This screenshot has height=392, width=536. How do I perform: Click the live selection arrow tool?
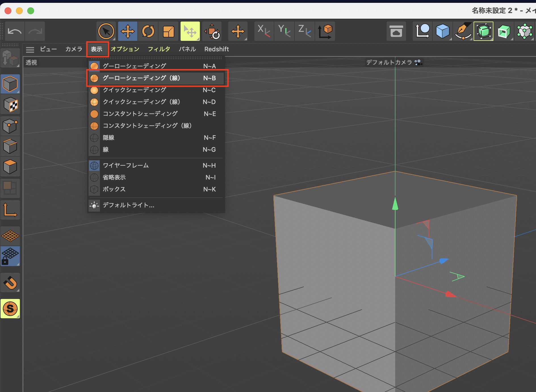(106, 31)
